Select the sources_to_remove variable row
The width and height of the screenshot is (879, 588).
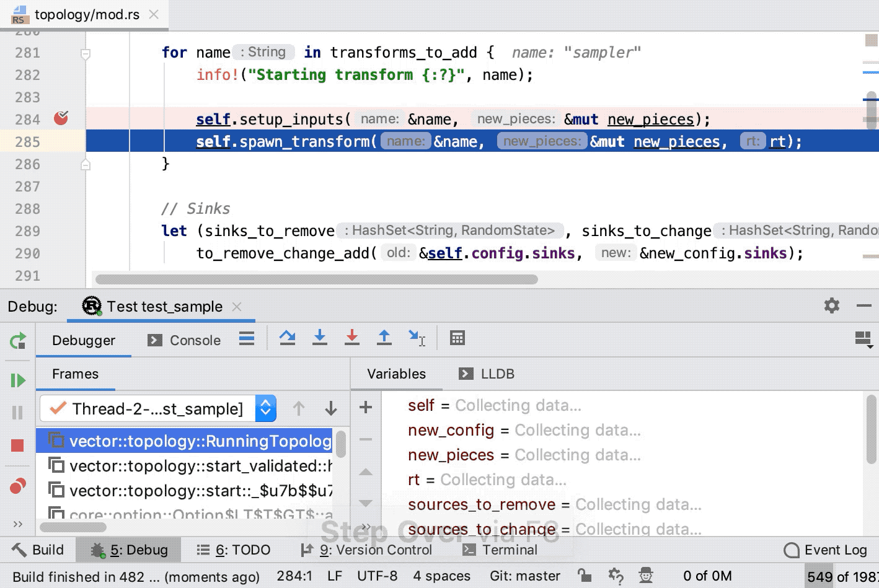click(x=622, y=504)
